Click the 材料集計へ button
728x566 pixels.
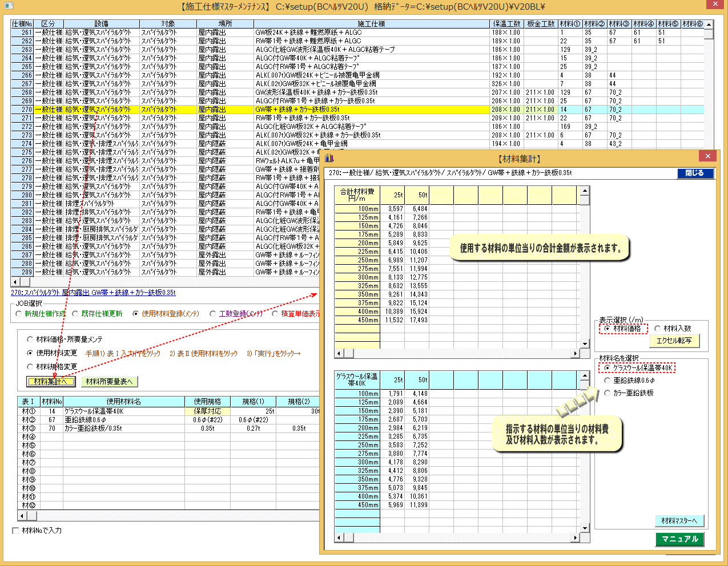[50, 382]
